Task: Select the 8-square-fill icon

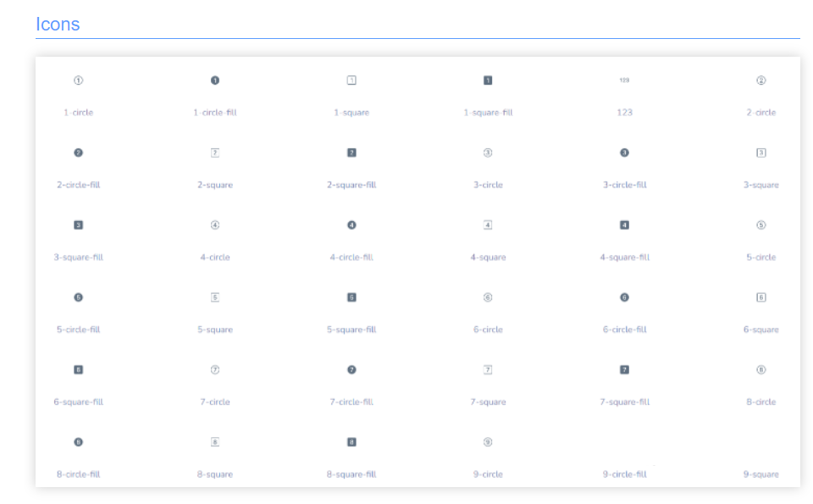Action: pyautogui.click(x=351, y=442)
